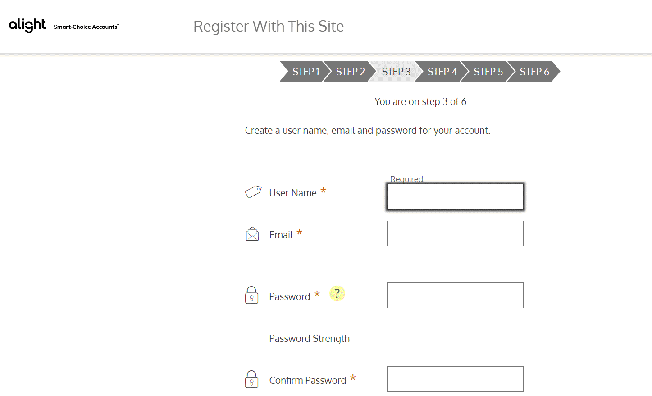Select the Step 6 arrow
Screen dimensions: 652x396
(533, 72)
